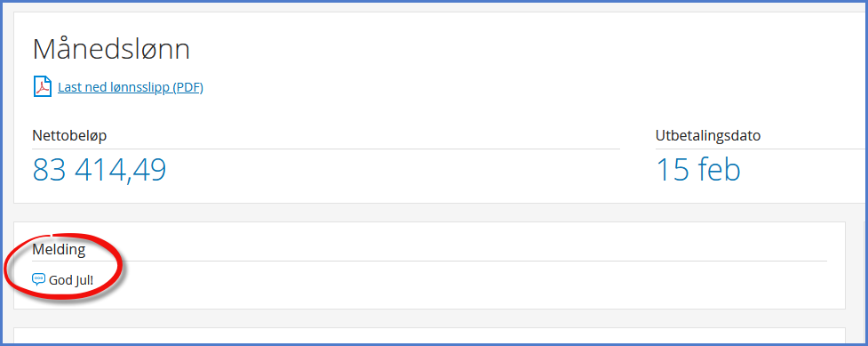This screenshot has width=868, height=346.
Task: Click the divider line under Nettobeløp
Action: [x=326, y=149]
